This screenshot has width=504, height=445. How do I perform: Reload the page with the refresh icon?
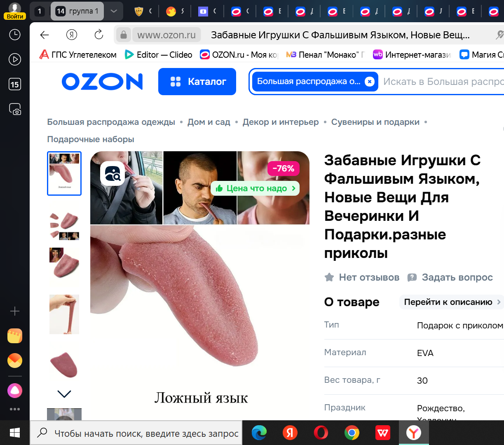pos(98,35)
